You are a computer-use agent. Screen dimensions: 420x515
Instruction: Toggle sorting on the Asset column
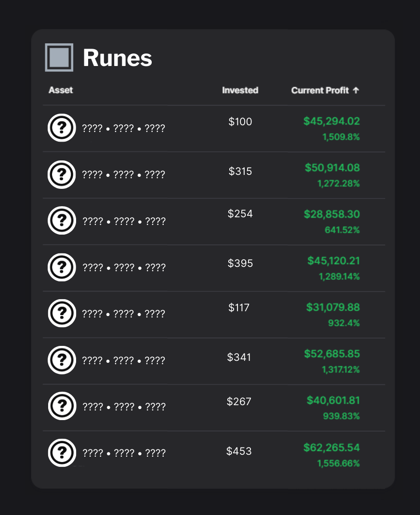coord(60,90)
